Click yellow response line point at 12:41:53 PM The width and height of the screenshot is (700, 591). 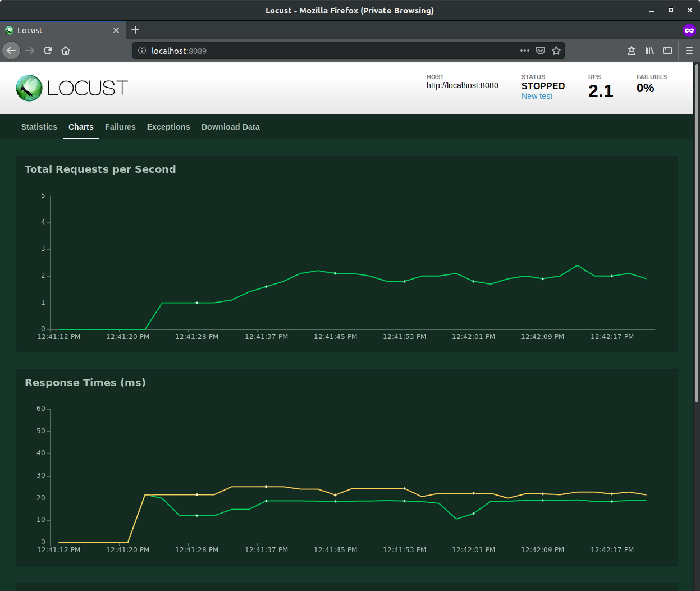point(404,488)
